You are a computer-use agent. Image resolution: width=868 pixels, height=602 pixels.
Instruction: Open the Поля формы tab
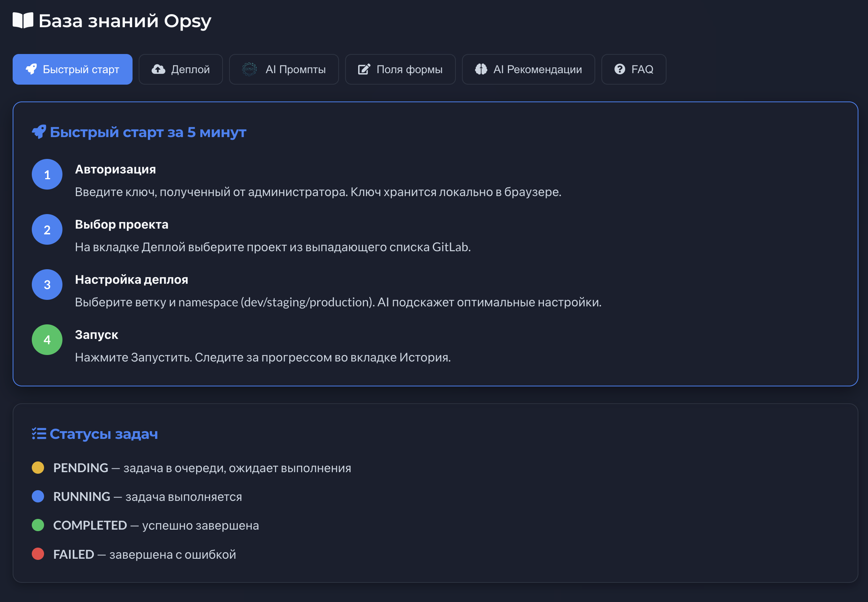409,69
